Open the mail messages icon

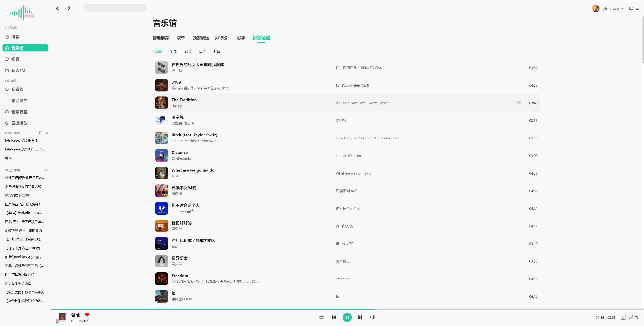[x=631, y=8]
